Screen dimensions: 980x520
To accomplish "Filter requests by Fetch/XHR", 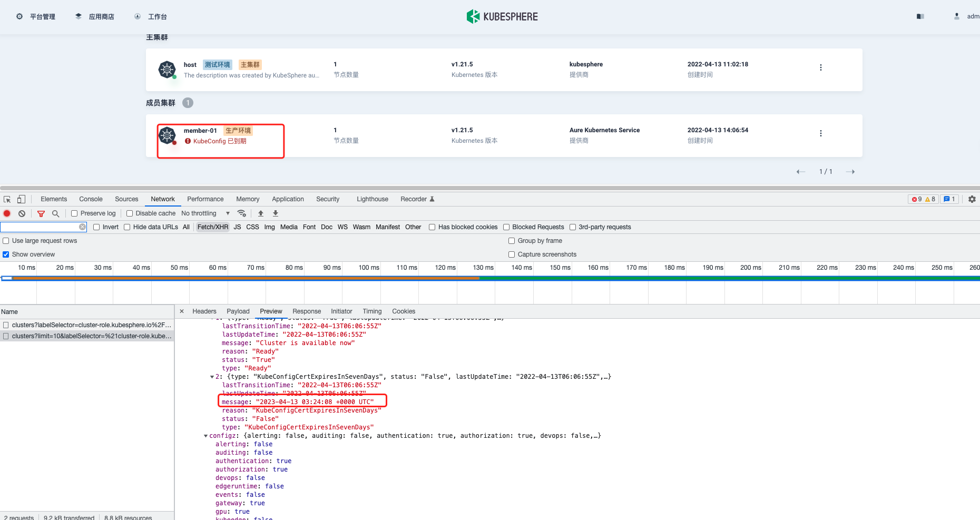I will [213, 227].
